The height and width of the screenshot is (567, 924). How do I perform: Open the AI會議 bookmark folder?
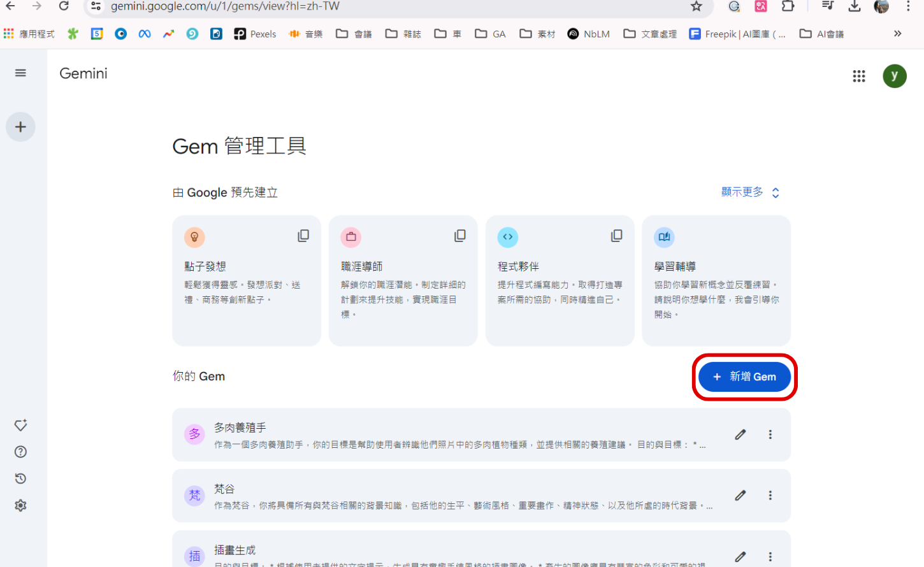[x=822, y=34]
